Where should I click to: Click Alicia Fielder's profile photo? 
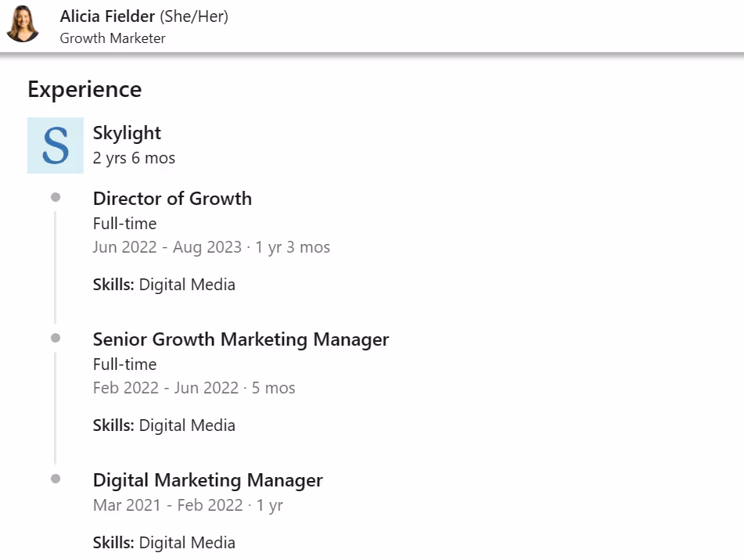tap(23, 24)
